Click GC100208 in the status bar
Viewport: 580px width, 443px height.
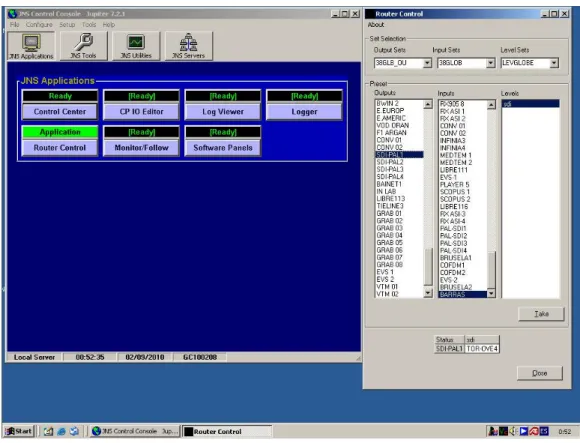(x=200, y=357)
